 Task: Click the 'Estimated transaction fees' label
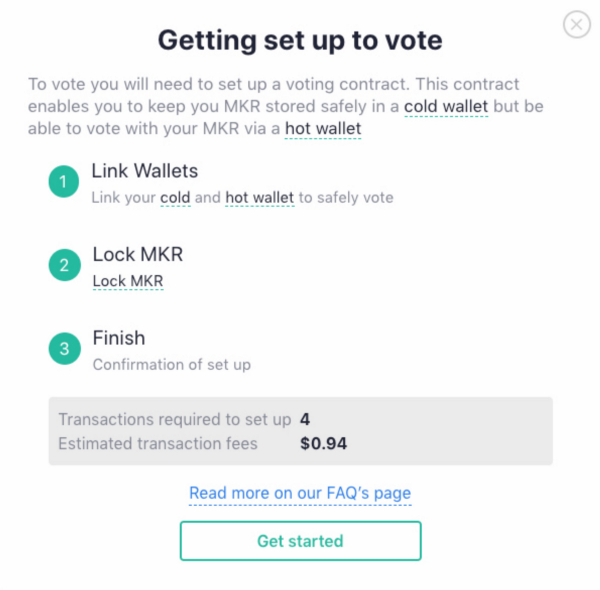158,443
